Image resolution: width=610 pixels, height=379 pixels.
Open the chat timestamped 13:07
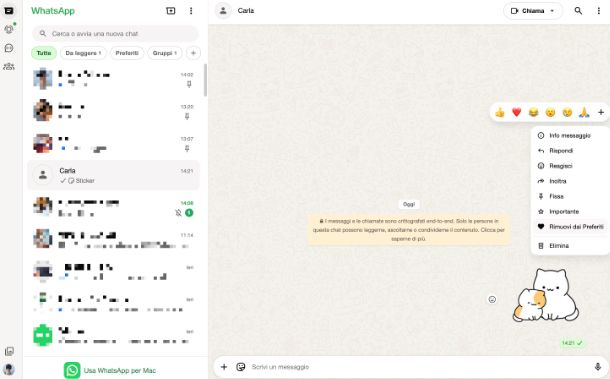coord(113,143)
